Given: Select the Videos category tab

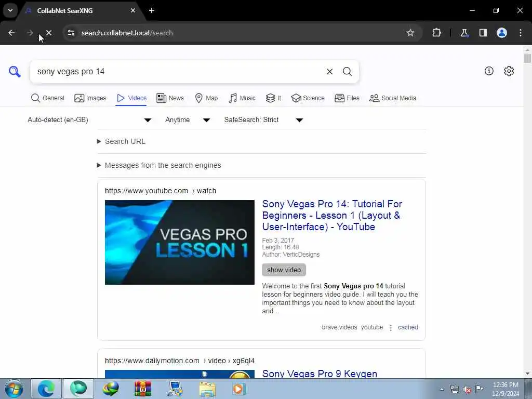Looking at the screenshot, I should pos(131,98).
